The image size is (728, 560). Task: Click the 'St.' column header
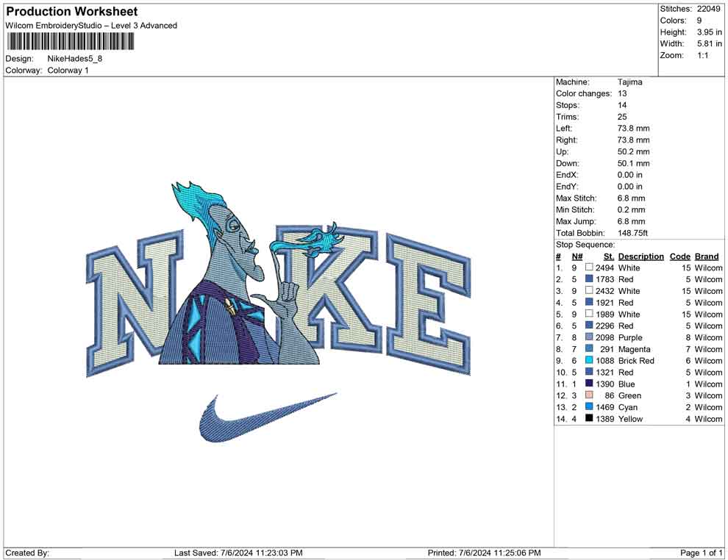609,256
